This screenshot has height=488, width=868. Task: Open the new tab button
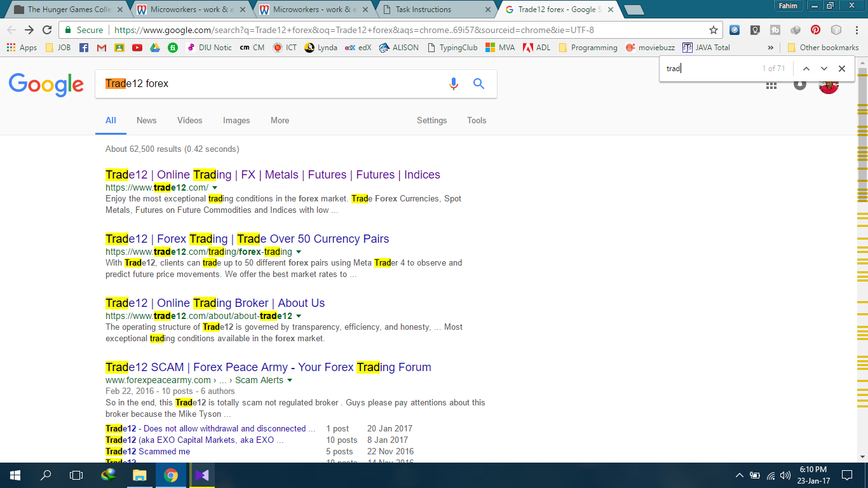click(x=633, y=10)
